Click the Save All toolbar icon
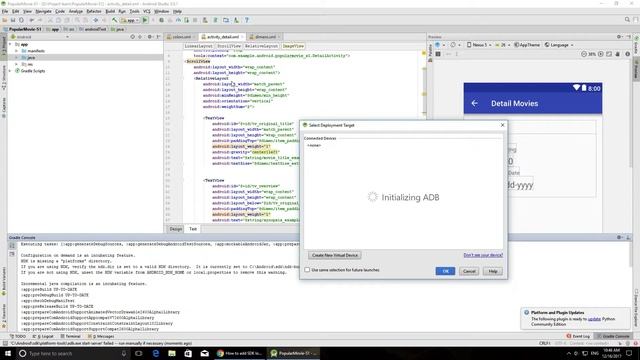This screenshot has height=360, width=640. (13, 20)
